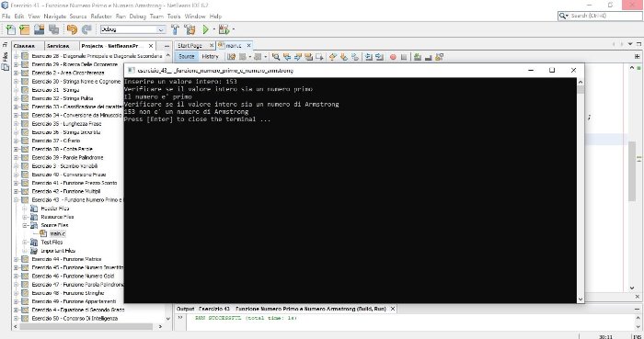This screenshot has width=644, height=339.
Task: Run the project with green play icon
Action: [x=206, y=29]
